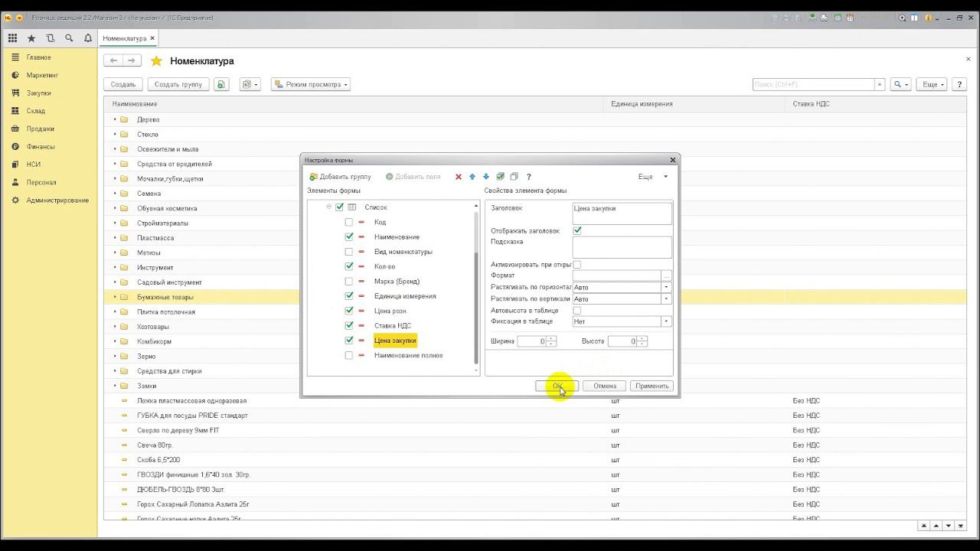The width and height of the screenshot is (980, 551).
Task: Open the Favorites star in top panel
Action: 31,38
